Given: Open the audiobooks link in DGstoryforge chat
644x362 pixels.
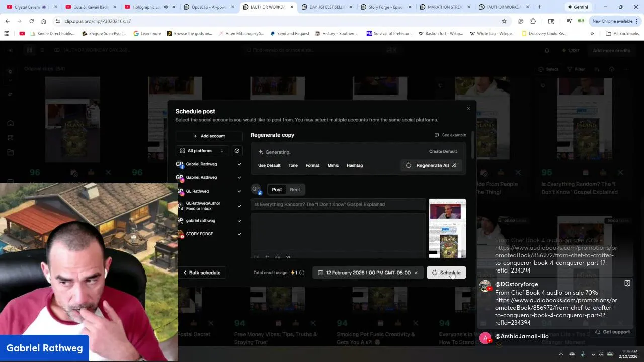Looking at the screenshot, I should (x=556, y=308).
